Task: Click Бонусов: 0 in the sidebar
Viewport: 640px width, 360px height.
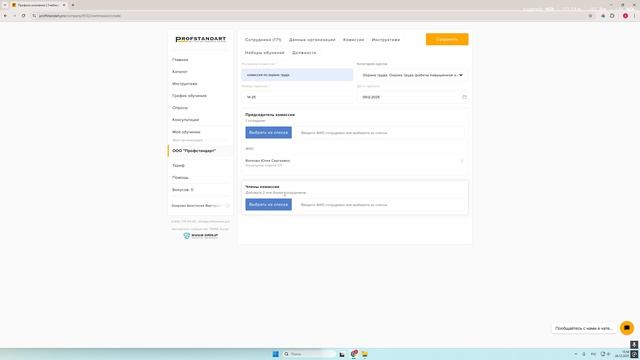Action: click(x=182, y=190)
